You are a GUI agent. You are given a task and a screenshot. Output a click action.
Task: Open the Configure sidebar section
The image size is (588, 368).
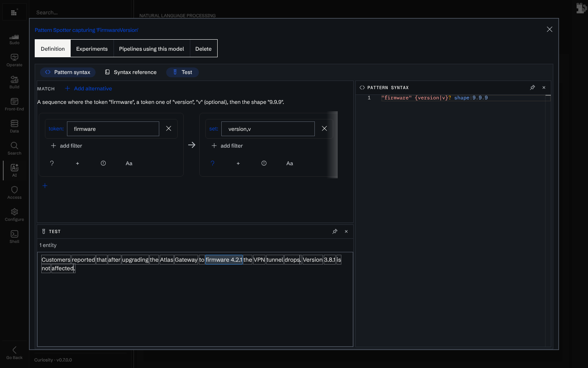pyautogui.click(x=14, y=215)
